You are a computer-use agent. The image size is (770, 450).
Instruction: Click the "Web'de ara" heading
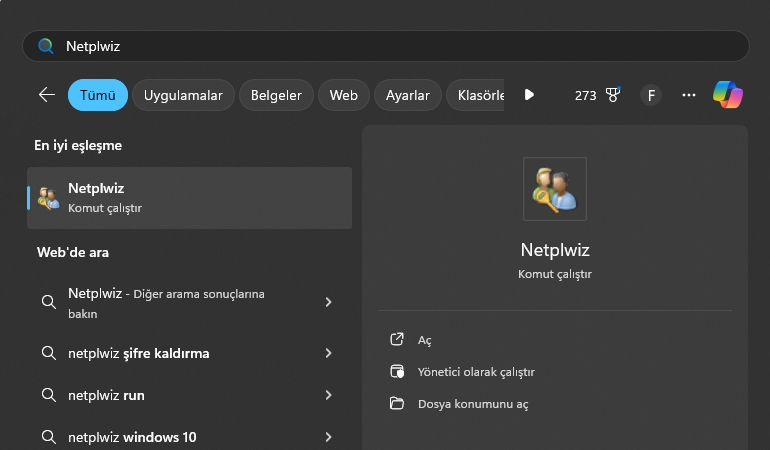[x=73, y=253]
